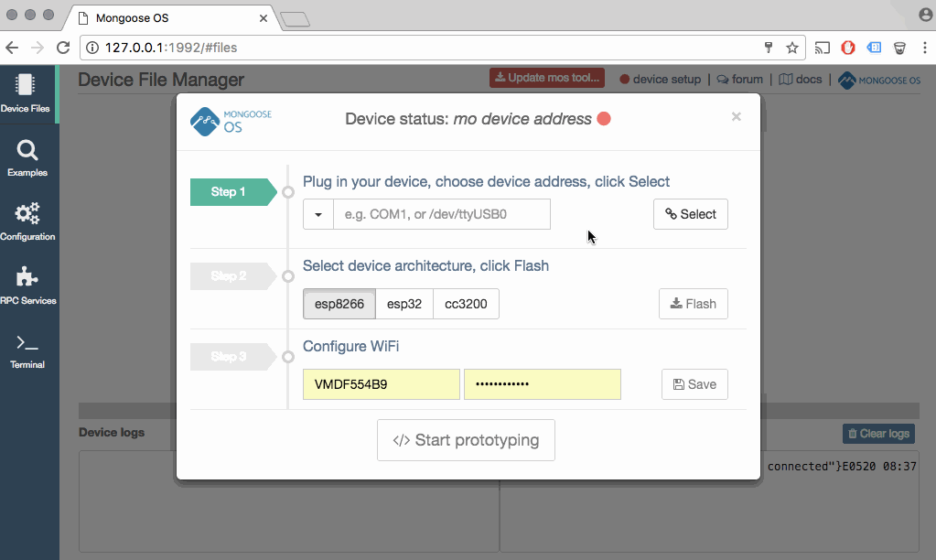
Task: Choose esp32 architecture
Action: coord(404,304)
